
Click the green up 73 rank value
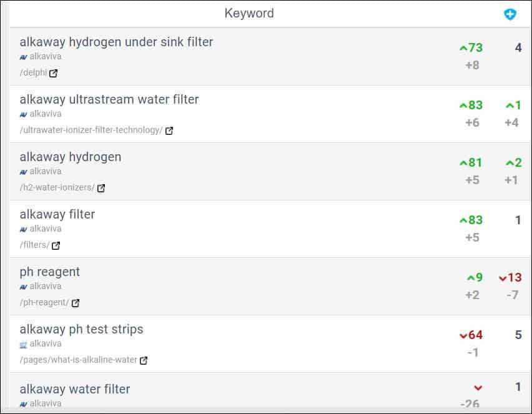pos(471,47)
